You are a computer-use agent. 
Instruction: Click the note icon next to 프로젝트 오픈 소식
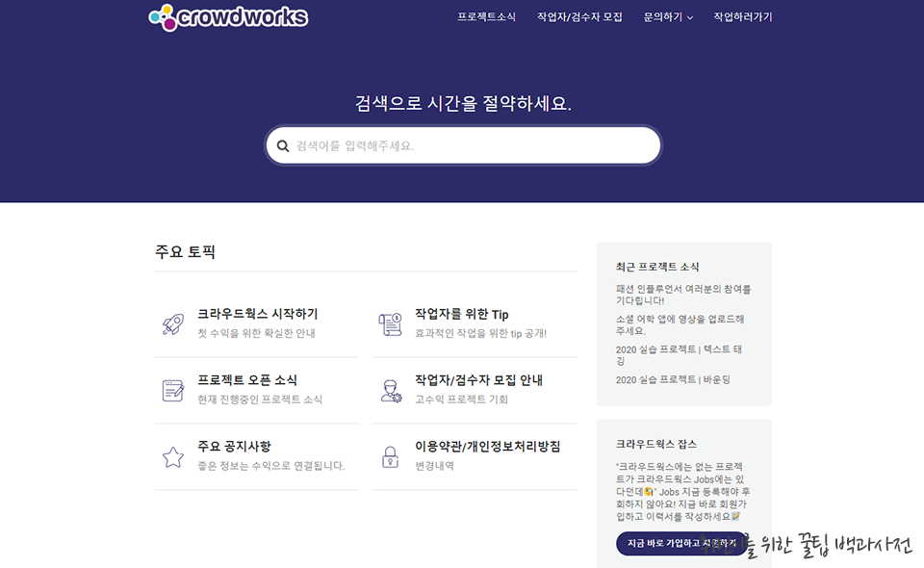pos(173,391)
